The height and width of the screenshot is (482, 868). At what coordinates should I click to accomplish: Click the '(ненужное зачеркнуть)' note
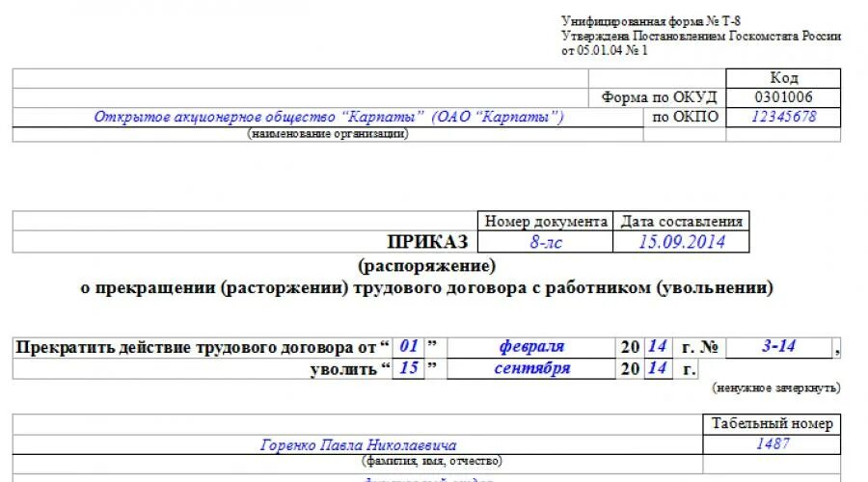pos(776,388)
